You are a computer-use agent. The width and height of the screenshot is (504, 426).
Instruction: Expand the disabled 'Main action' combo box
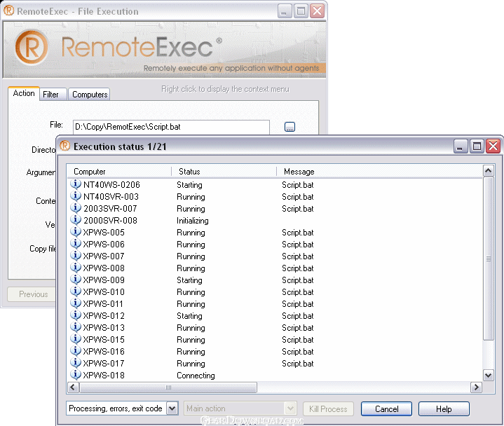click(290, 408)
